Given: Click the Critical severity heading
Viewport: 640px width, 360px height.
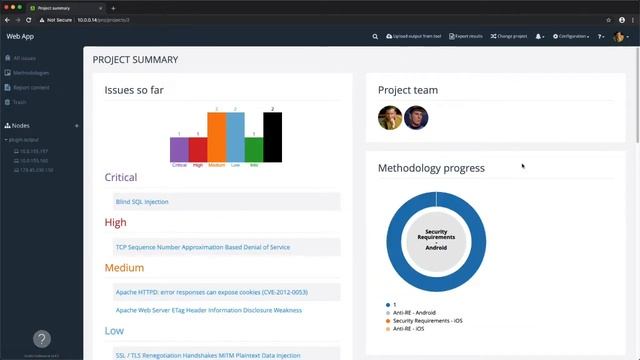Looking at the screenshot, I should (x=121, y=178).
